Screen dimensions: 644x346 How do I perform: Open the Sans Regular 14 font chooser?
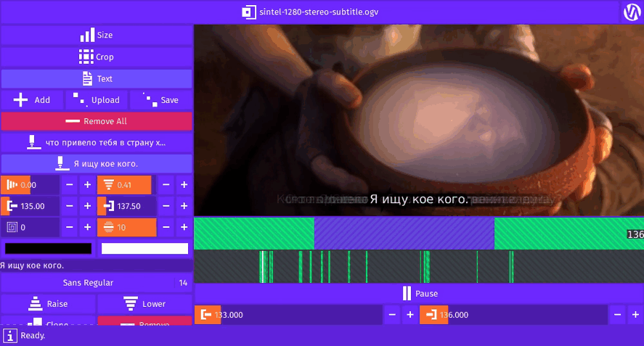coord(97,283)
